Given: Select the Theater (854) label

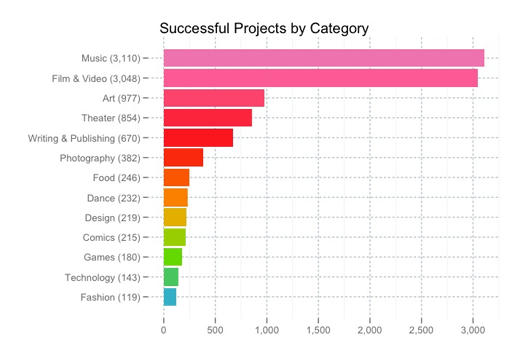Looking at the screenshot, I should tap(111, 118).
